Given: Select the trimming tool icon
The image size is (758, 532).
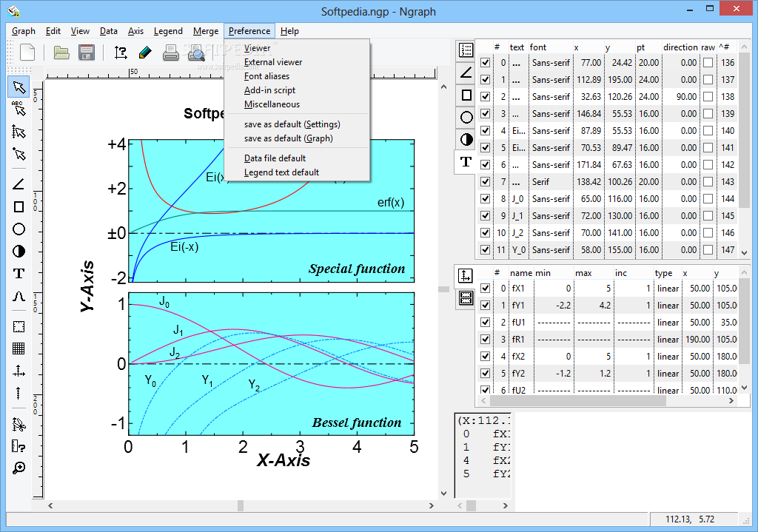Looking at the screenshot, I should (19, 424).
